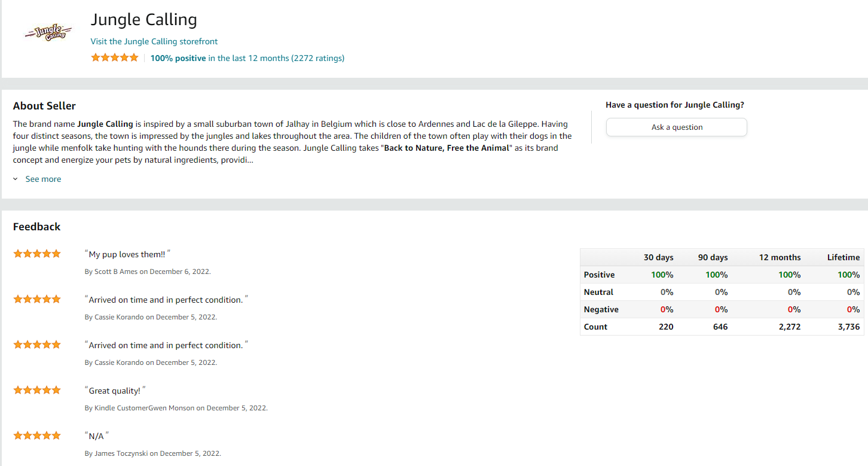Click star rating for 'N/A' review

pyautogui.click(x=37, y=435)
